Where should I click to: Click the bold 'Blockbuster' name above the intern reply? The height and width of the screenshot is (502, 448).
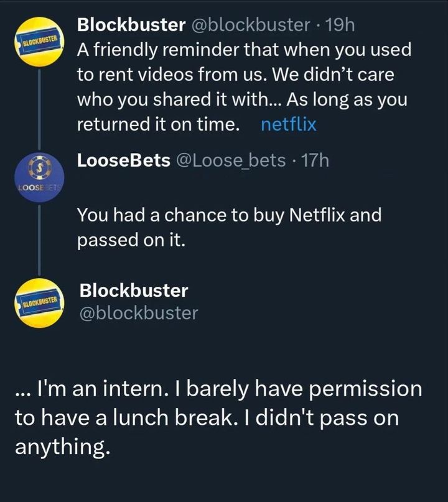(x=134, y=291)
